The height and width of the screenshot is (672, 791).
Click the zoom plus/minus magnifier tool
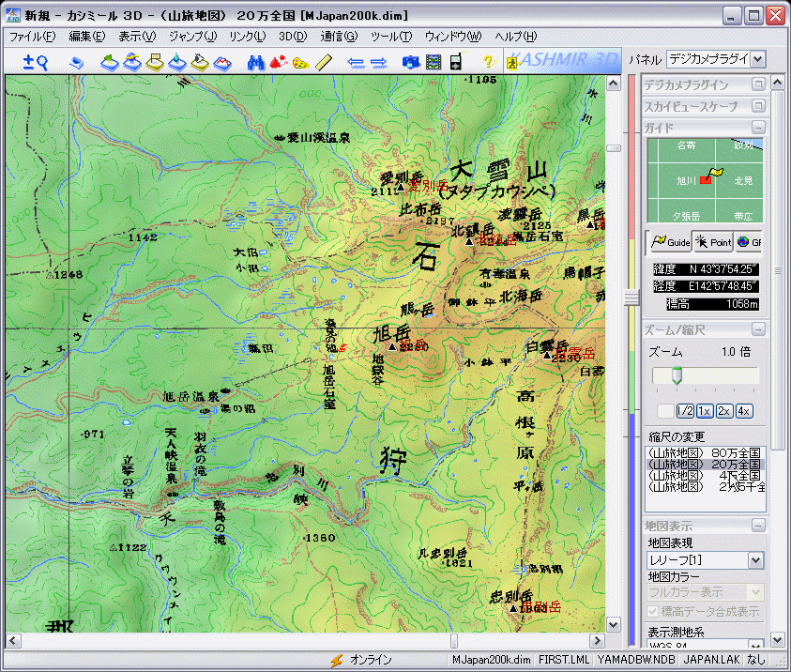click(x=35, y=62)
